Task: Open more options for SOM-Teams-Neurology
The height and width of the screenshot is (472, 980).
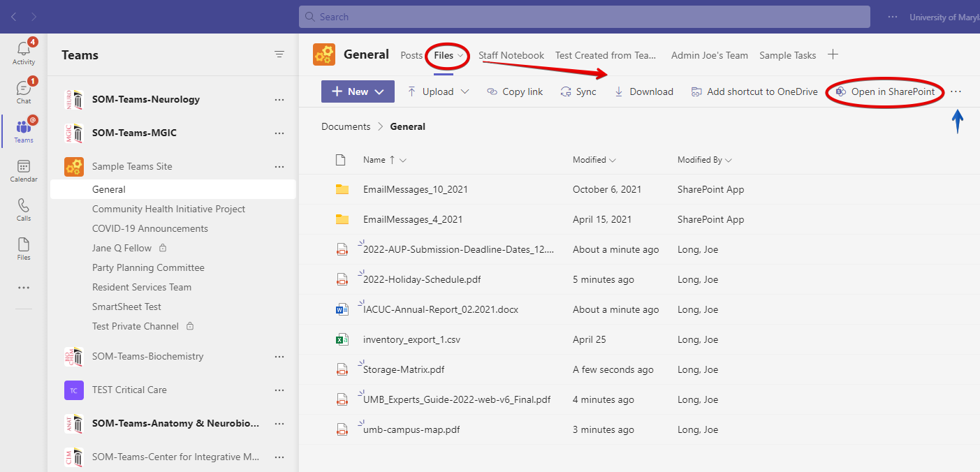Action: coord(279,100)
